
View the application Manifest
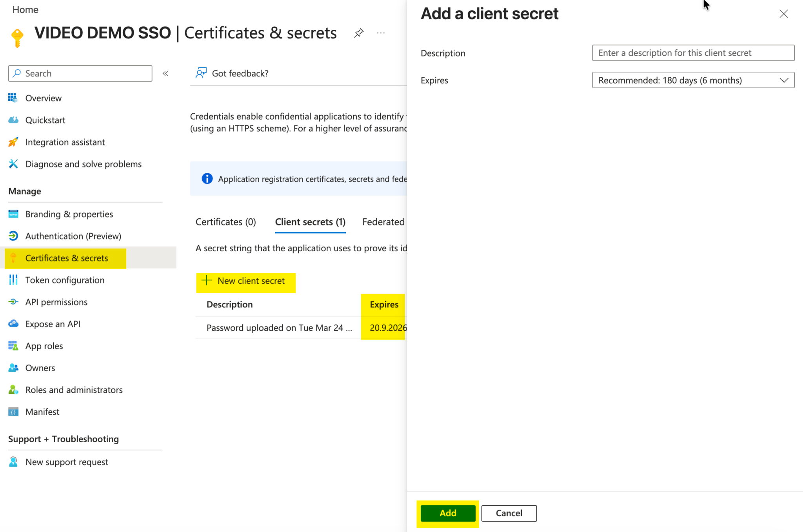tap(42, 412)
